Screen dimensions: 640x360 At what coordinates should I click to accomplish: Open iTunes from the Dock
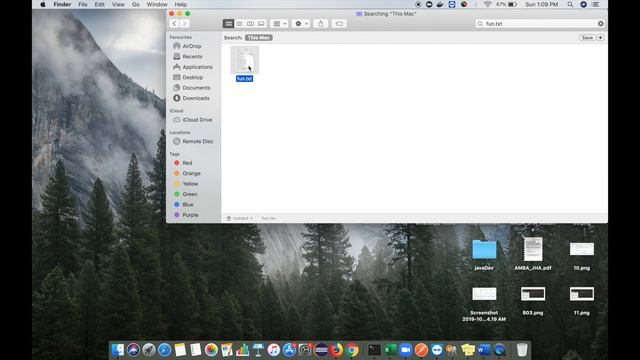point(273,350)
